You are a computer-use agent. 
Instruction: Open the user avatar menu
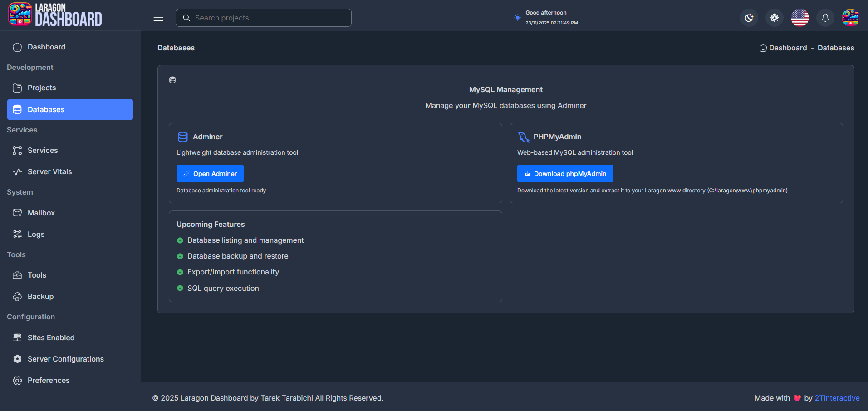(851, 18)
